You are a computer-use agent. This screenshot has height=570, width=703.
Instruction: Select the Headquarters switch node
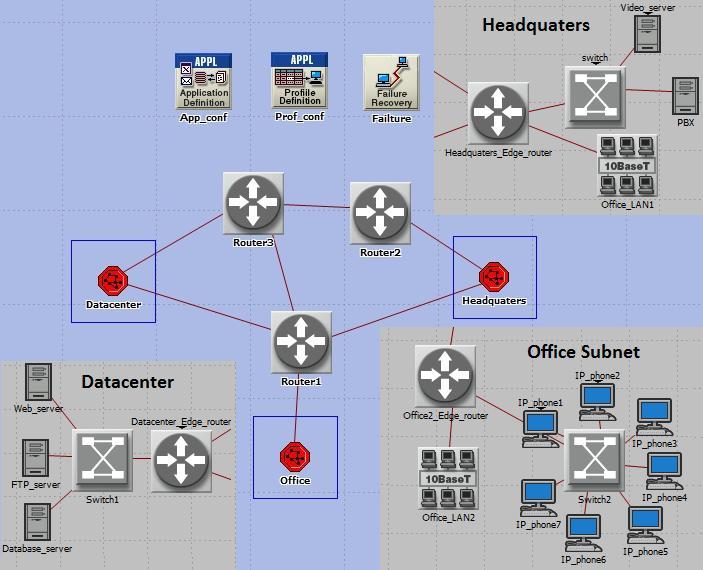click(595, 97)
